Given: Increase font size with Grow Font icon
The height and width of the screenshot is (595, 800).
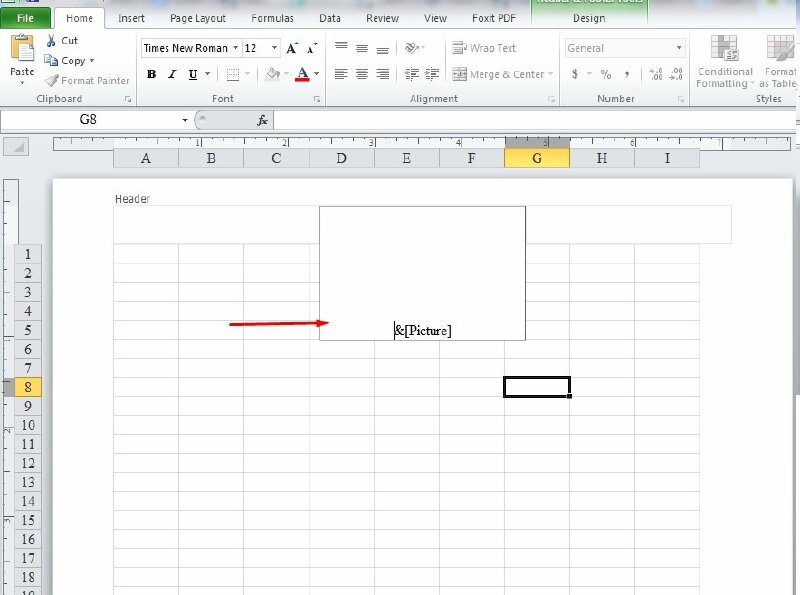Looking at the screenshot, I should coord(292,48).
